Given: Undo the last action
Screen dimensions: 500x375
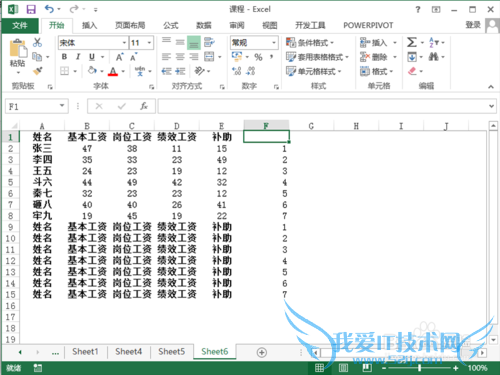Looking at the screenshot, I should pos(49,9).
